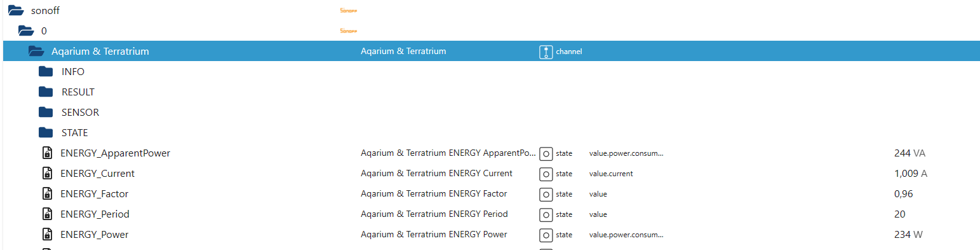The height and width of the screenshot is (250, 980).
Task: Click the channel type icon
Action: (546, 52)
